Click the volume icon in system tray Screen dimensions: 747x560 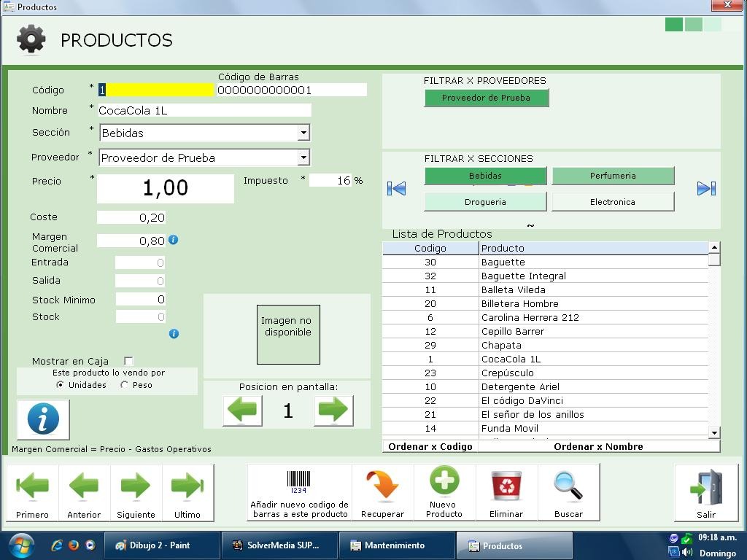coord(687,553)
